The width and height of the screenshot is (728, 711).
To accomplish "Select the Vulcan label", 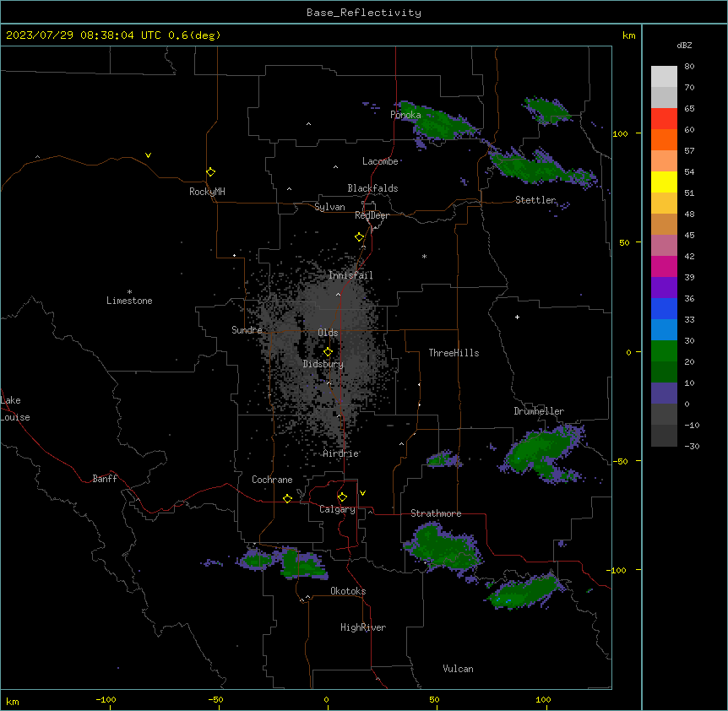I will coord(458,669).
